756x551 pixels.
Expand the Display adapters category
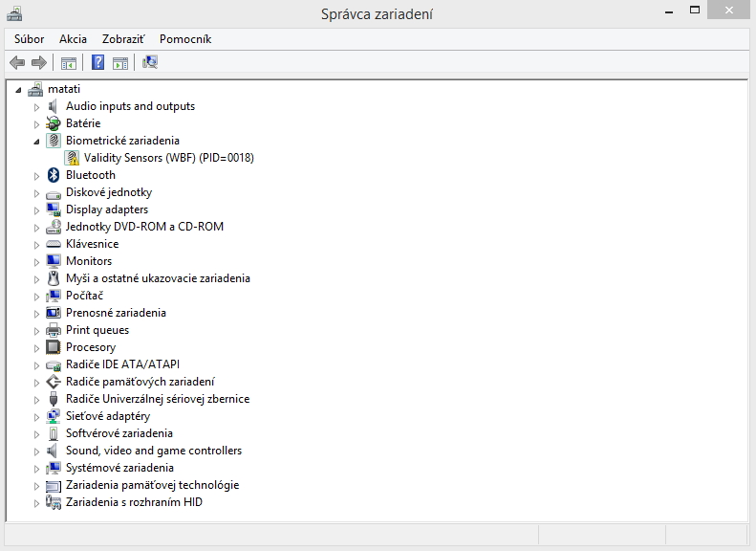coord(36,210)
